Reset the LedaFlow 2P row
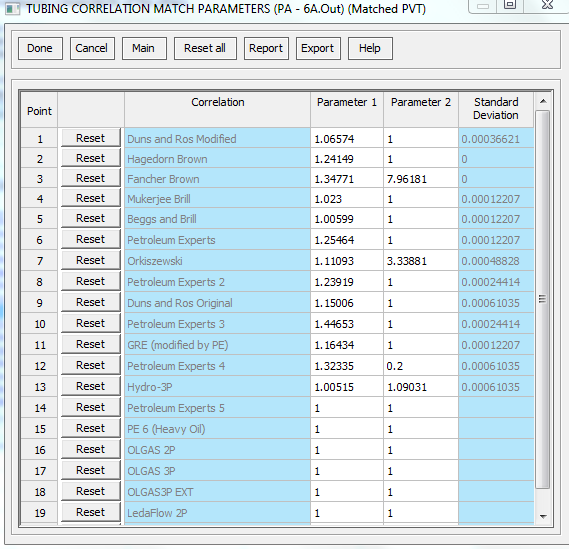This screenshot has height=549, width=569. tap(91, 513)
